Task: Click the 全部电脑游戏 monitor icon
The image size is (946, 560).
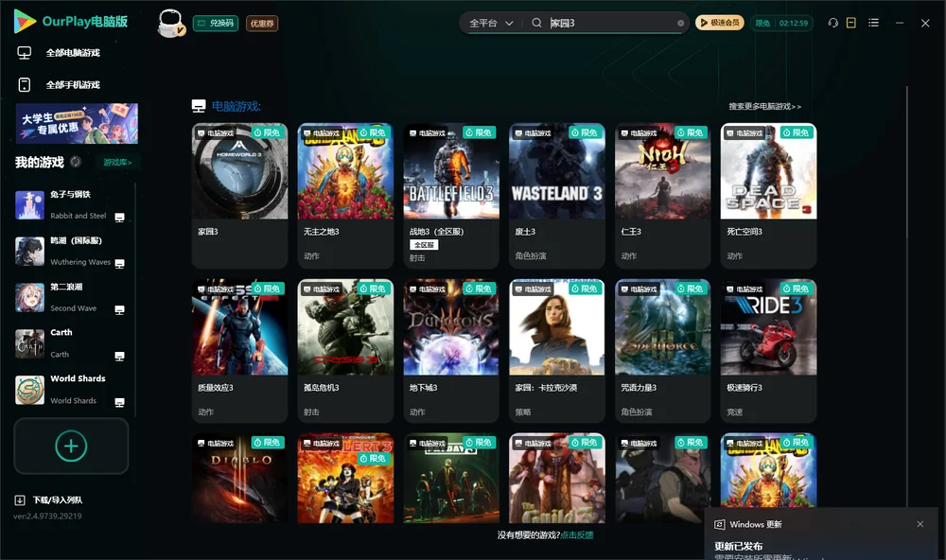Action: pos(25,53)
